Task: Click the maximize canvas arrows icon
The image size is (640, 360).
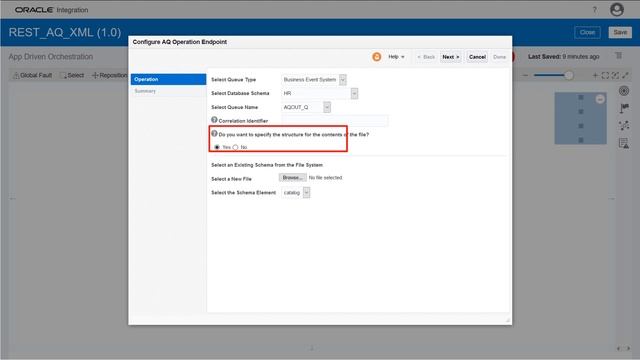Action: point(625,75)
